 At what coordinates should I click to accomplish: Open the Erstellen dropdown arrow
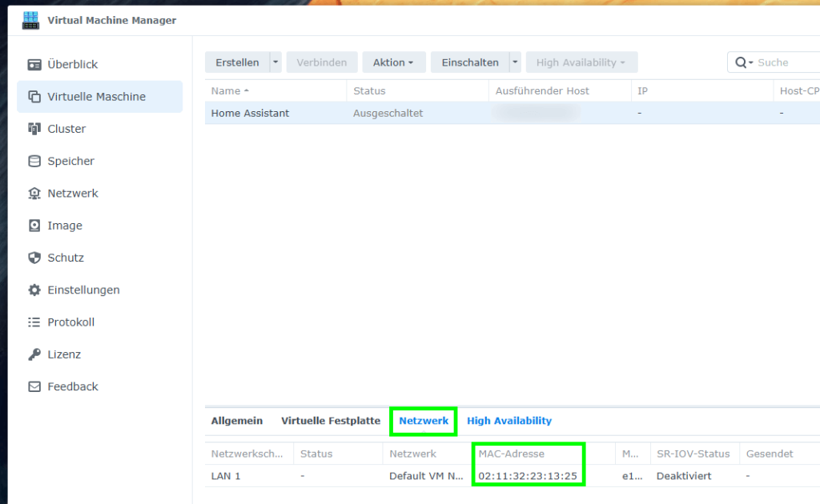coord(275,62)
